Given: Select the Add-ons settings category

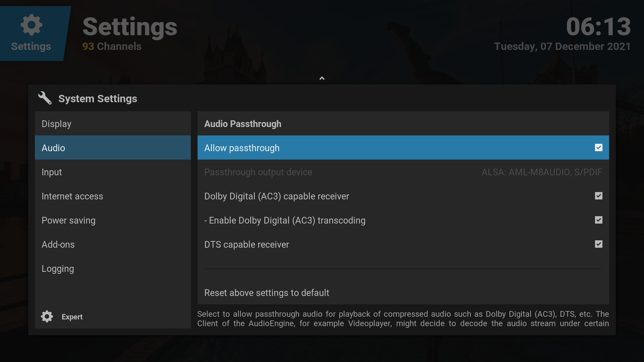Looking at the screenshot, I should [x=113, y=245].
